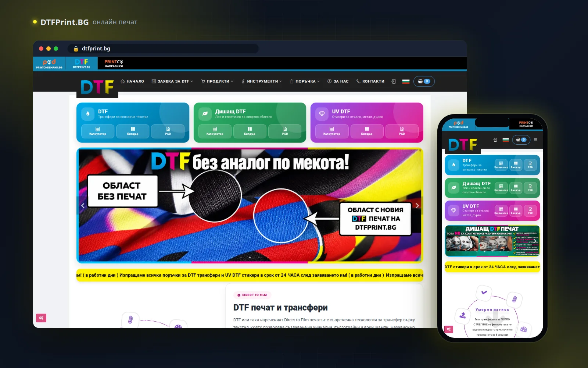Screen dimensions: 588x368
Task: Click the dtfprint.bg address bar
Action: 163,49
